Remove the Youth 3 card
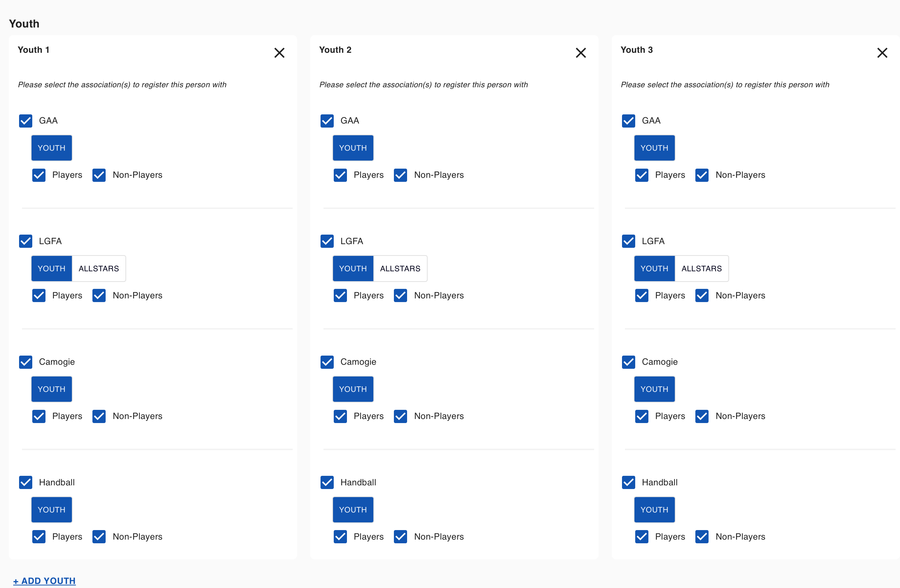 click(x=882, y=53)
